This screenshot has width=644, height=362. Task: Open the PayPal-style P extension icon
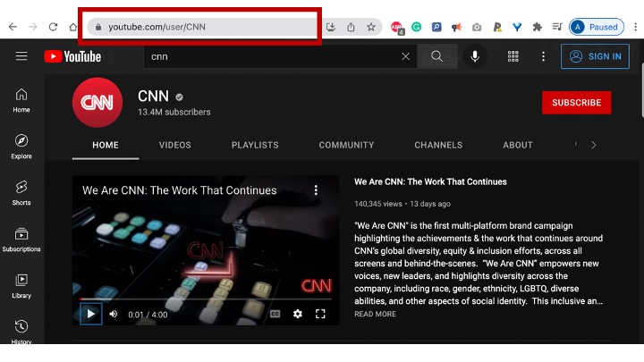497,27
